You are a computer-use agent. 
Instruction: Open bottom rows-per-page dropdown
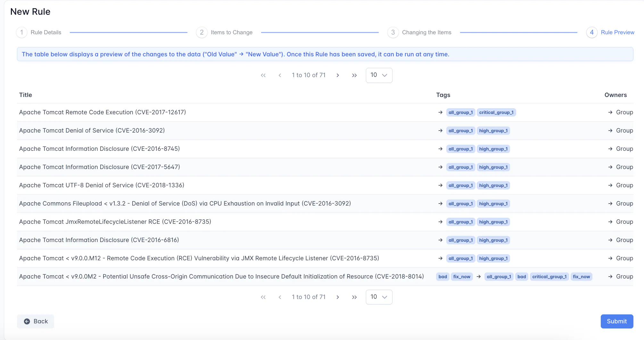point(379,297)
